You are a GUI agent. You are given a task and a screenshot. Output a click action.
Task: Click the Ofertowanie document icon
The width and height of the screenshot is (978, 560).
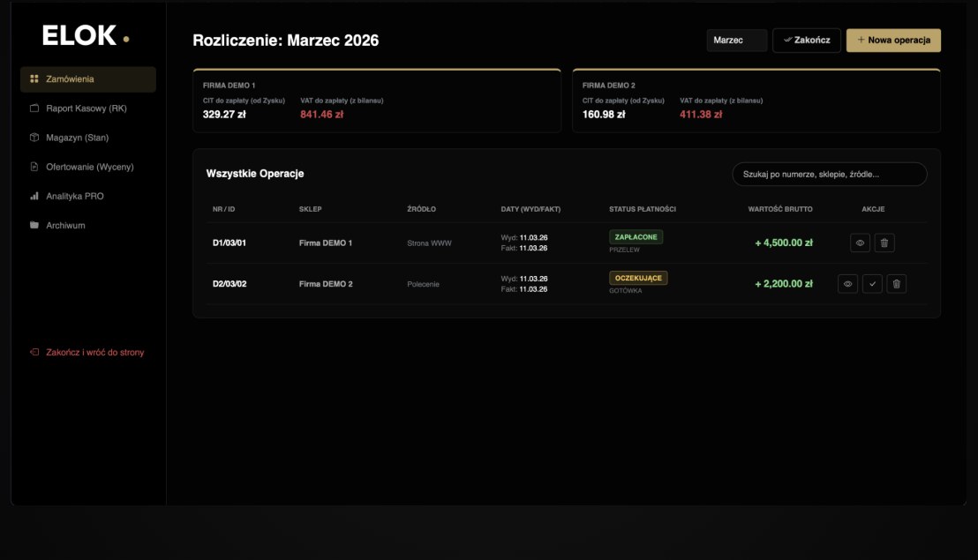[x=34, y=167]
